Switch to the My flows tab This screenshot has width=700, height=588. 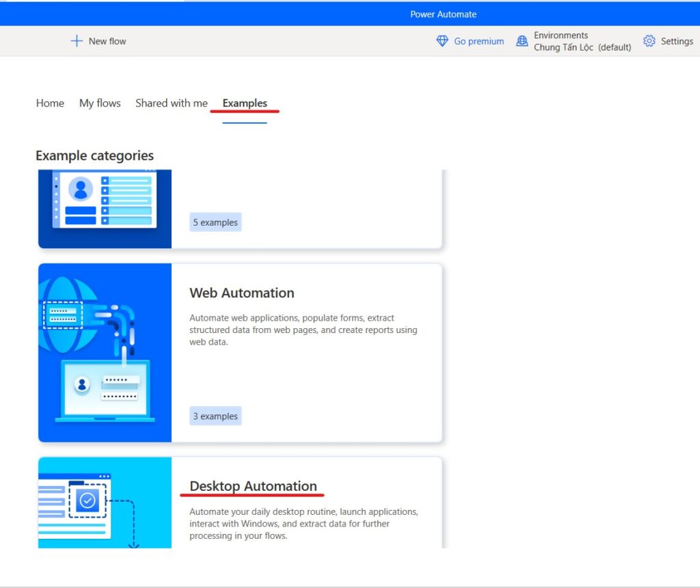pyautogui.click(x=100, y=103)
